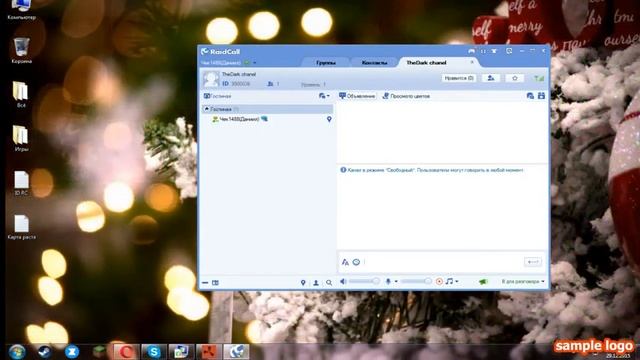Adjust the speaker volume slider
The width and height of the screenshot is (640, 360).
point(364,281)
